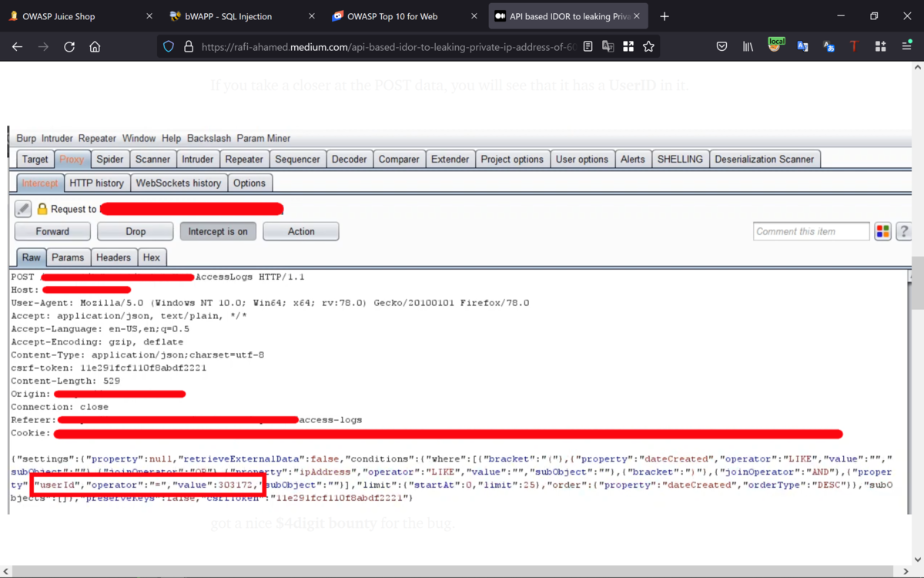The height and width of the screenshot is (578, 924).
Task: Open the Firefox home page
Action: (95, 47)
